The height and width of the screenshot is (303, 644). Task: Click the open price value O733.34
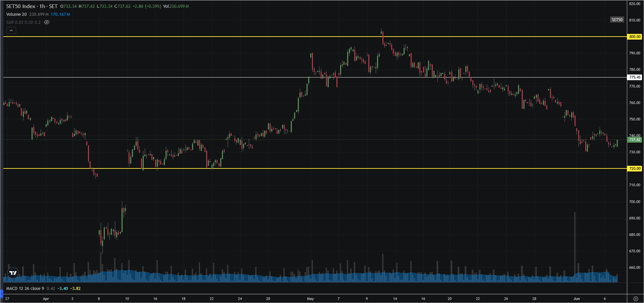click(68, 6)
